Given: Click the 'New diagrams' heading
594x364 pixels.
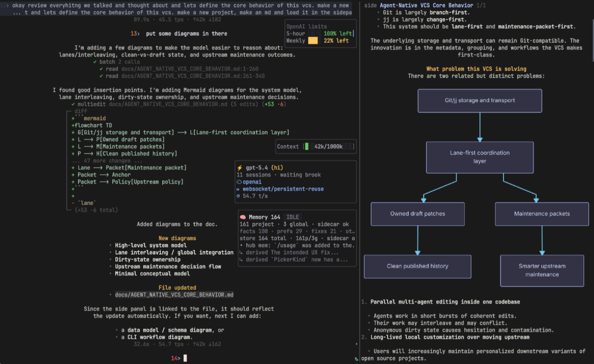Looking at the screenshot, I should (x=177, y=238).
